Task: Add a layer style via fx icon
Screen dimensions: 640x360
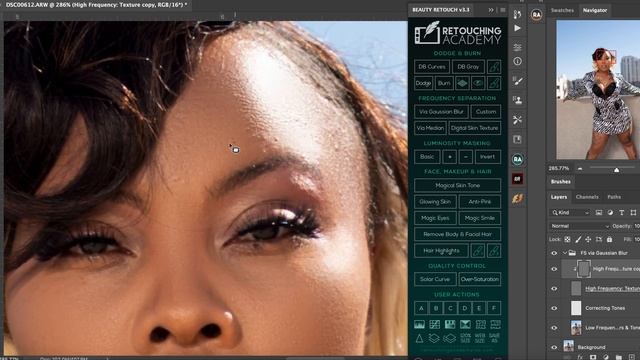Action: click(580, 357)
